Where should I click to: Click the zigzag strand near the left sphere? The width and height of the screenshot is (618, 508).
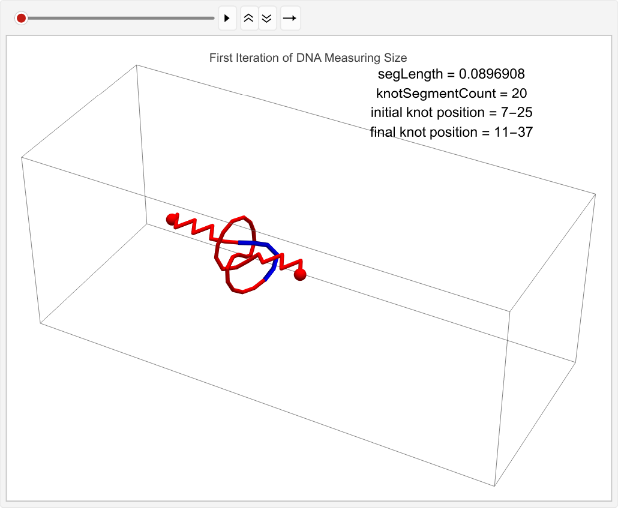198,230
